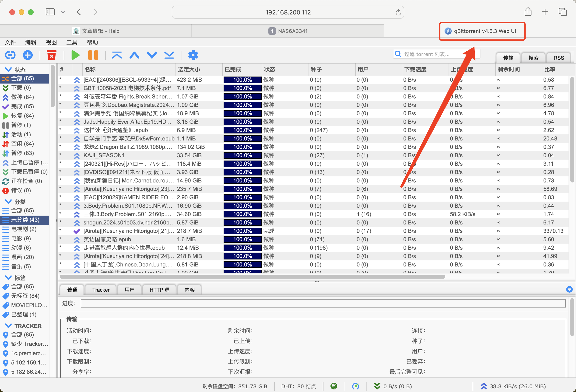
Task: Click the connection status globe icon
Action: coord(334,386)
